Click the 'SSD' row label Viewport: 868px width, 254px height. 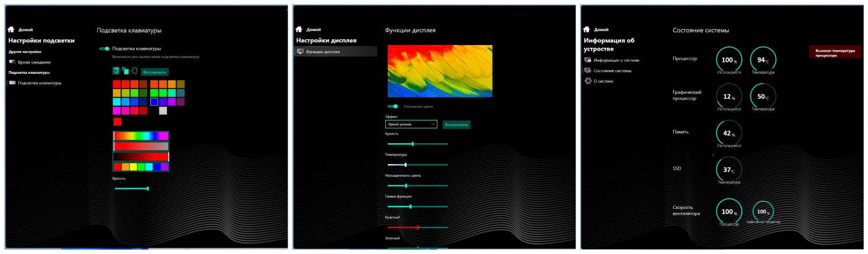pos(676,168)
